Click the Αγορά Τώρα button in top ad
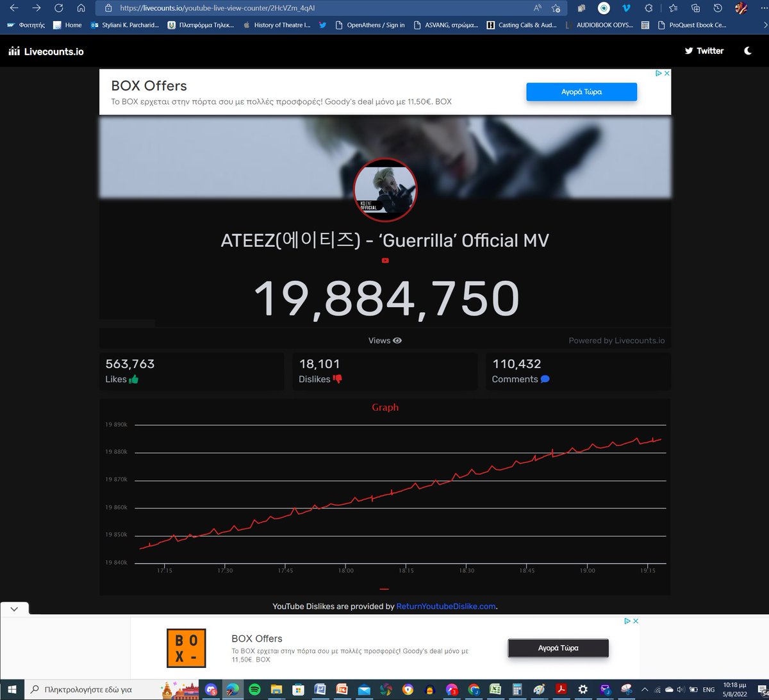This screenshot has width=769, height=700. (x=581, y=92)
